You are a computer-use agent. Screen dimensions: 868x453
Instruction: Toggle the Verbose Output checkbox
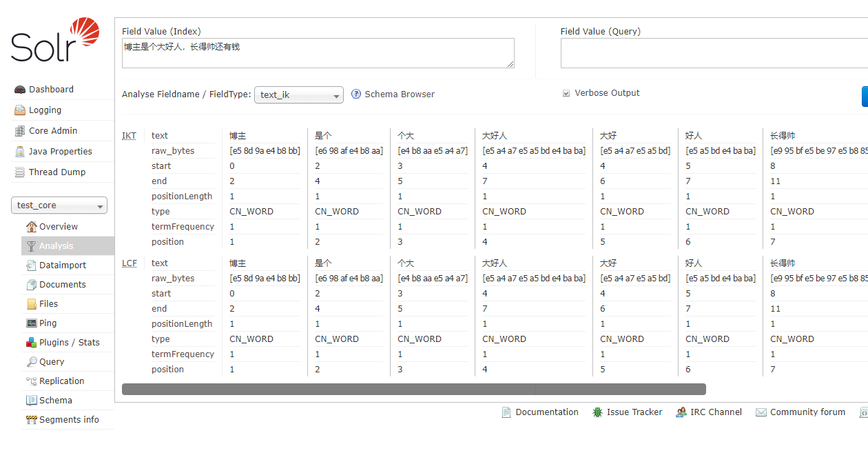point(566,93)
